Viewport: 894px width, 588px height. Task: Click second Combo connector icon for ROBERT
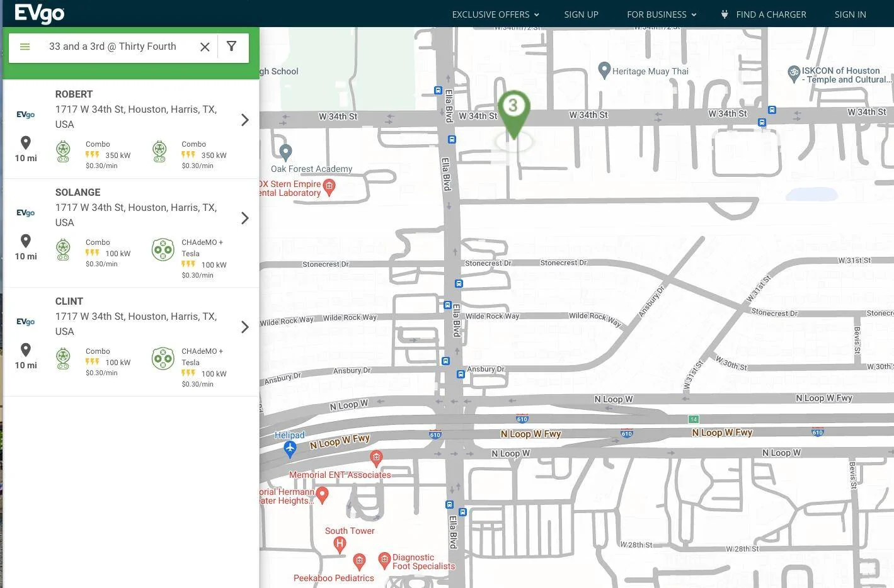pos(159,152)
